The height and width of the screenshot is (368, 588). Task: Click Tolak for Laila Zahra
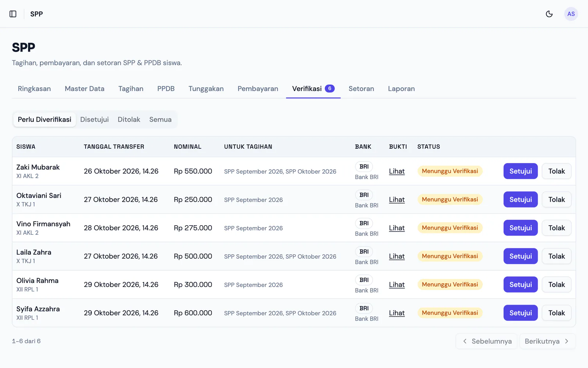click(x=556, y=256)
